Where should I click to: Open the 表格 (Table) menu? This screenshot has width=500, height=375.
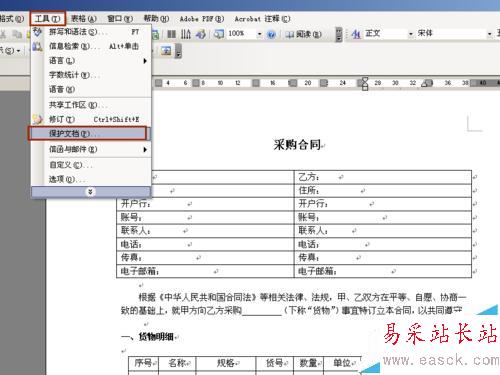(83, 19)
